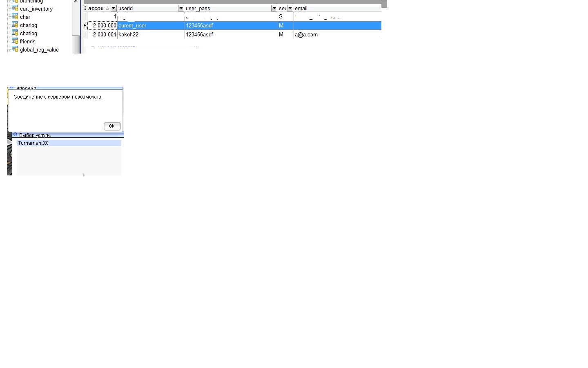Select the chatlog table icon
This screenshot has width=588, height=368.
tap(15, 33)
